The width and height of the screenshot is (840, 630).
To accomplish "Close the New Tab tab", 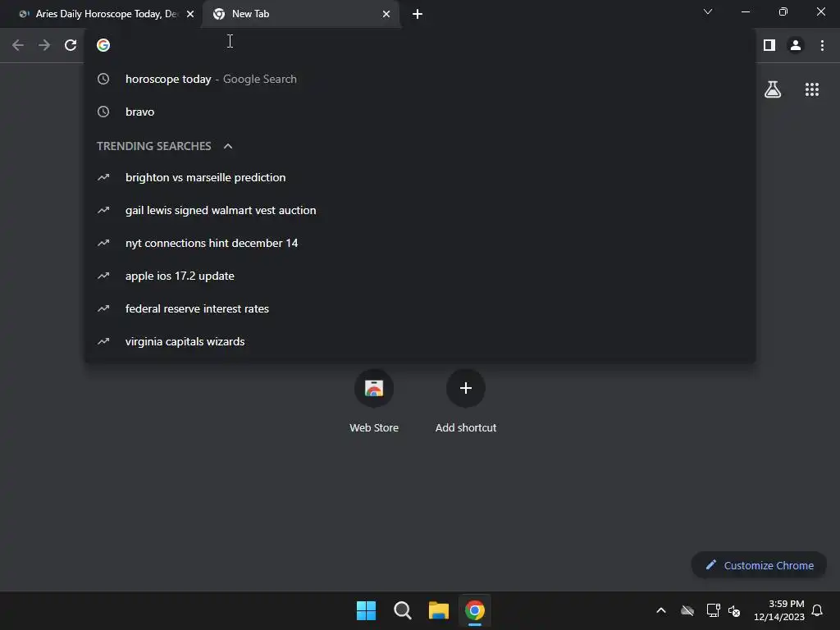I will [386, 14].
